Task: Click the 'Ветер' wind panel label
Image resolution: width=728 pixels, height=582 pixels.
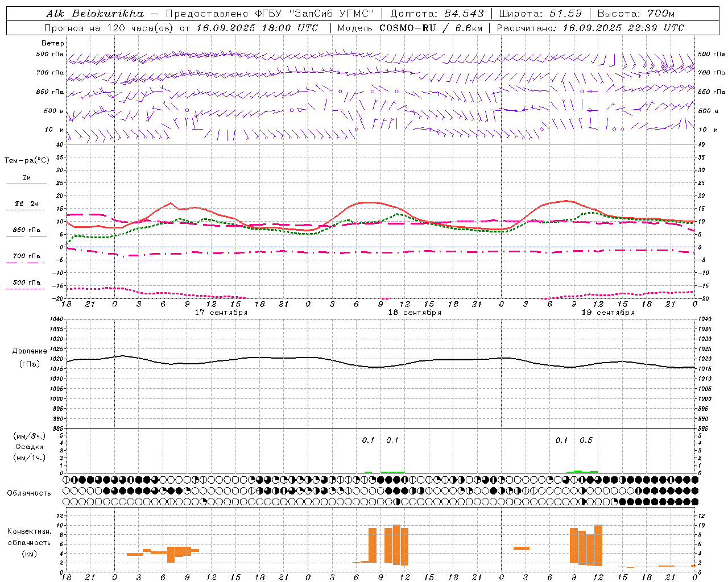Action: pos(53,43)
